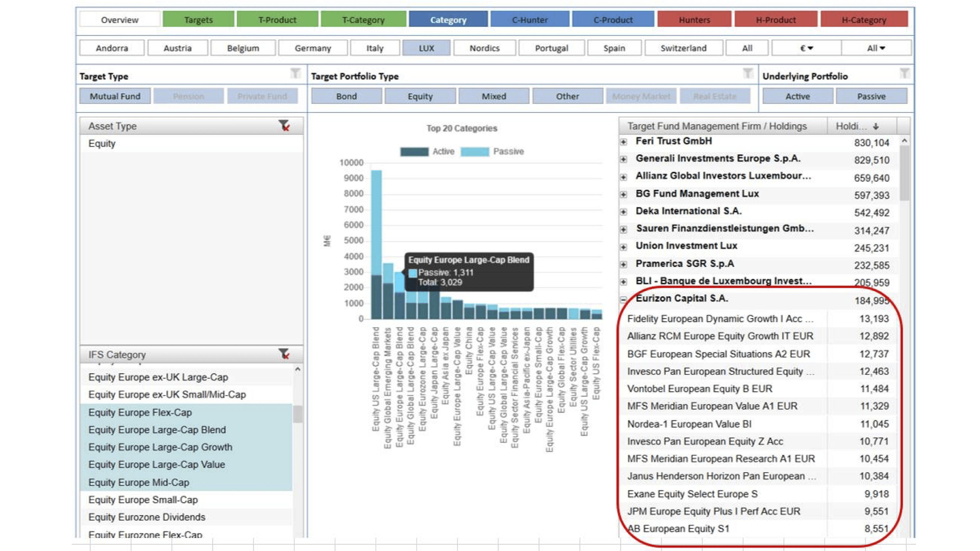Toggle the Active underlying portfolio
This screenshot has height=551, width=980.
(x=798, y=96)
